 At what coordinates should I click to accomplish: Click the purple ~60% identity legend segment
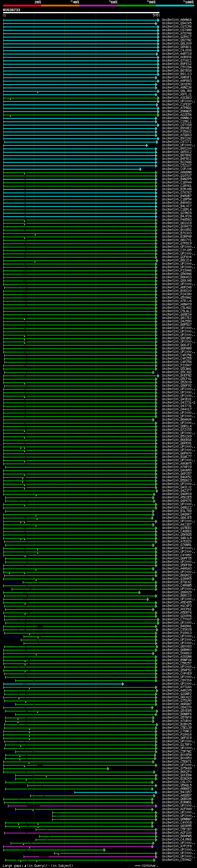pos(98,6)
